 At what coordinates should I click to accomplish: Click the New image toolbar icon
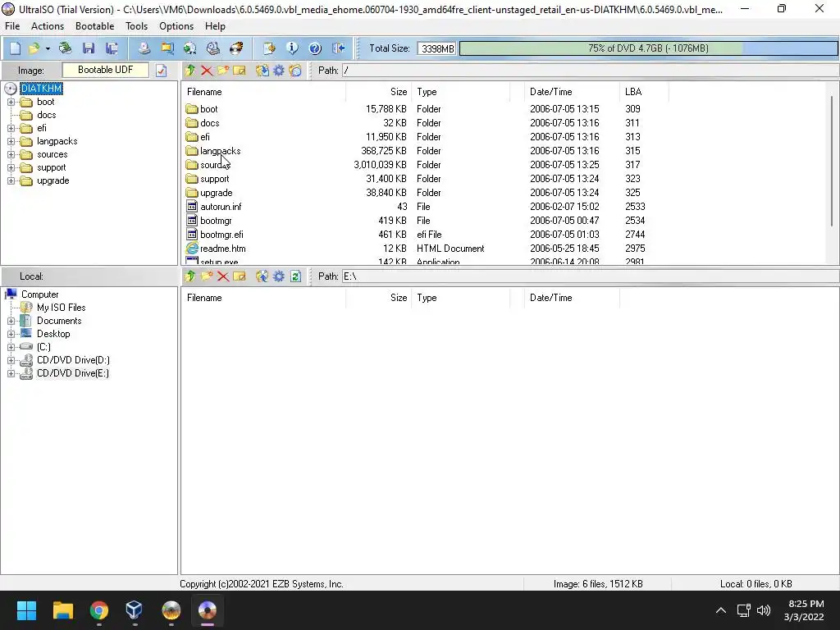pos(15,48)
